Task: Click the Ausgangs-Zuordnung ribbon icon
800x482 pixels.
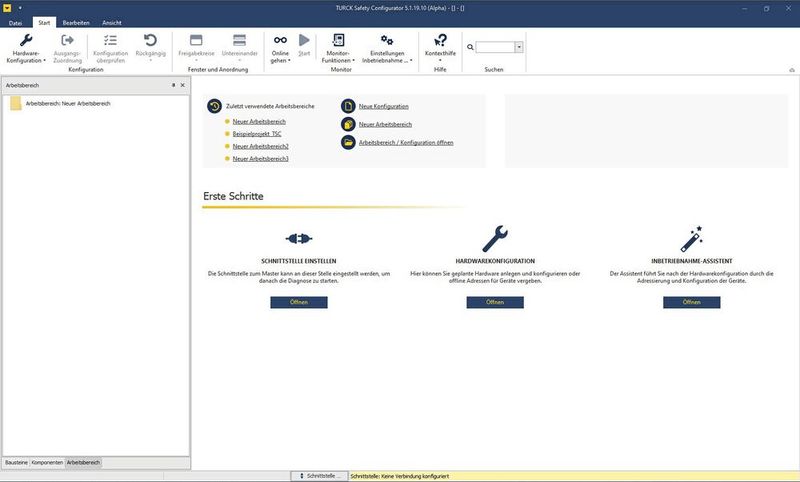Action: (67, 40)
